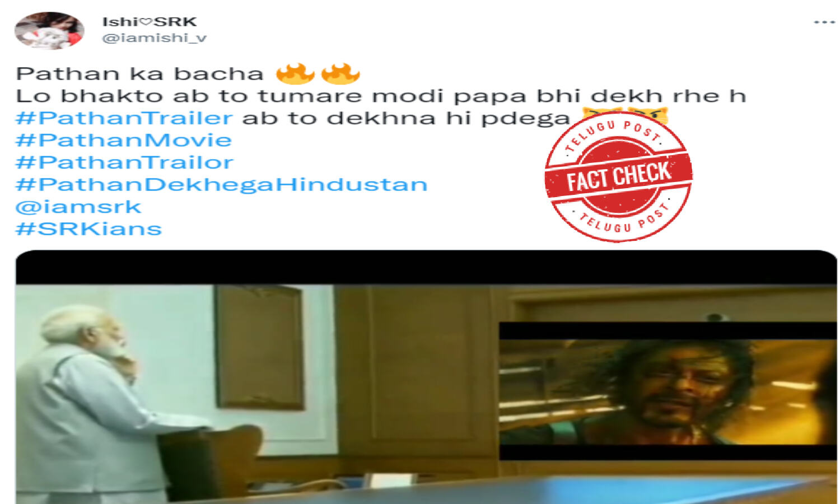Open the @iamishi_v handle

(154, 38)
